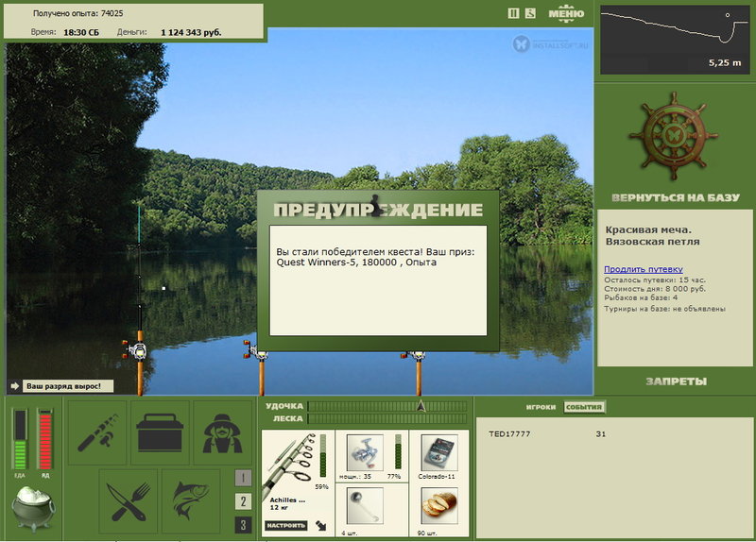
Task: Click the knife and fork food icon
Action: point(129,501)
